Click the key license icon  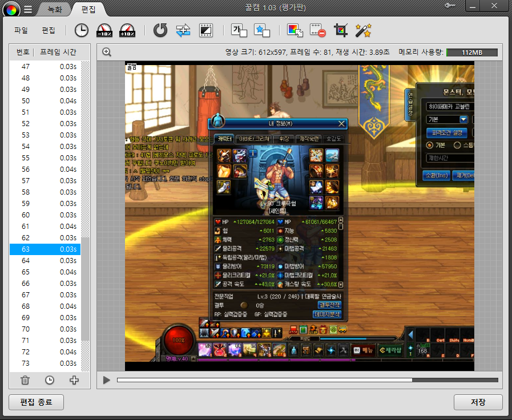(x=450, y=6)
